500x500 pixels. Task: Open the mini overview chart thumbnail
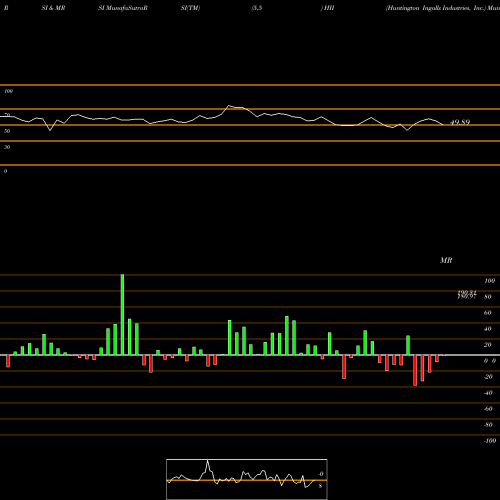coord(247,479)
